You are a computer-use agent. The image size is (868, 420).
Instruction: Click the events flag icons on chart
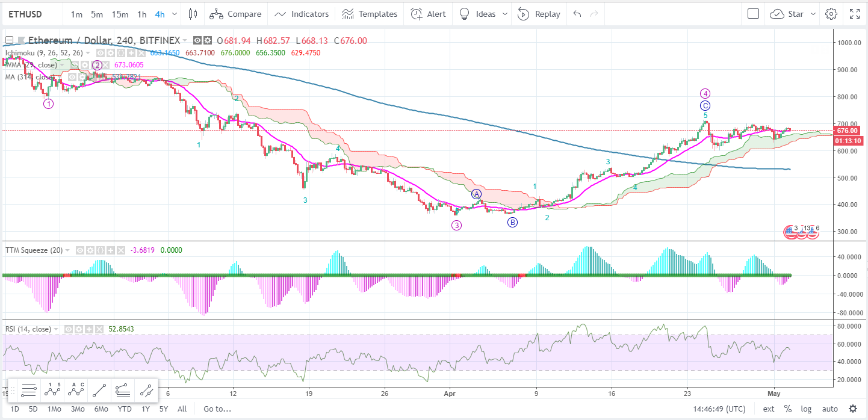click(801, 232)
